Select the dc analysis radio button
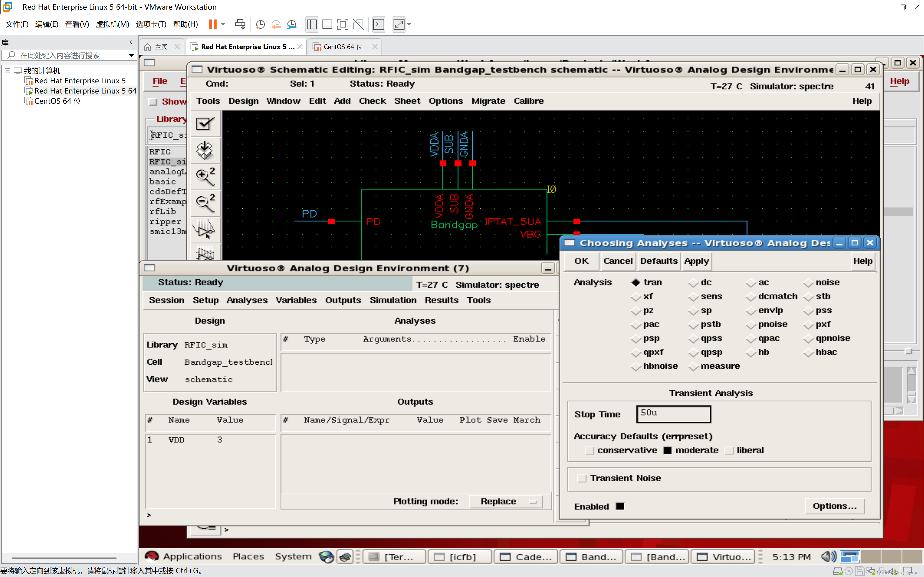 pos(693,283)
